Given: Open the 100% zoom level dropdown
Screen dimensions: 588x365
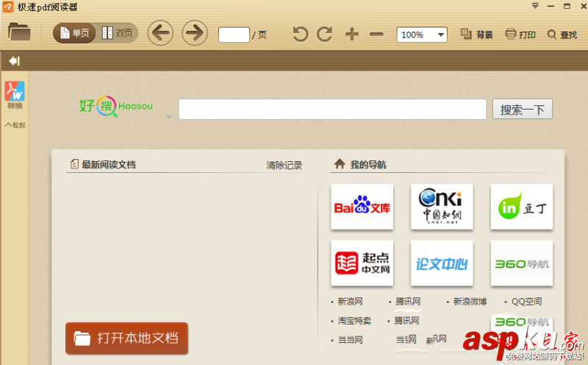Looking at the screenshot, I should point(422,35).
